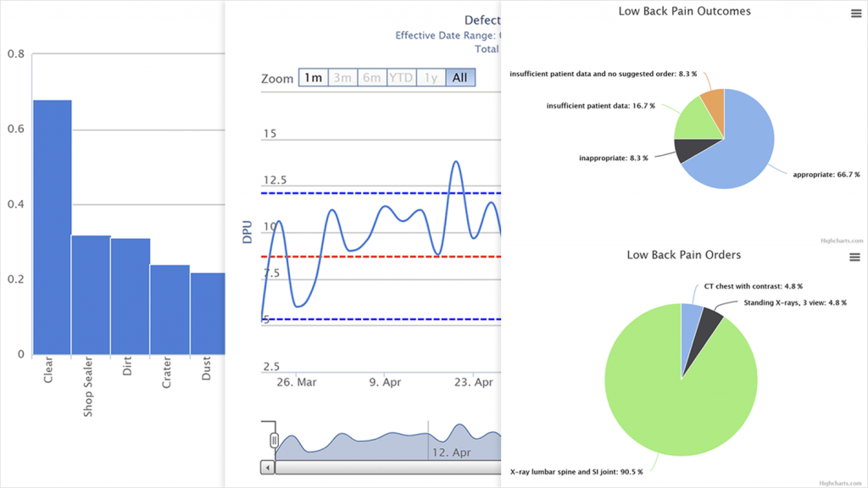The width and height of the screenshot is (868, 488).
Task: Set zoom range to 1y
Action: coord(431,78)
